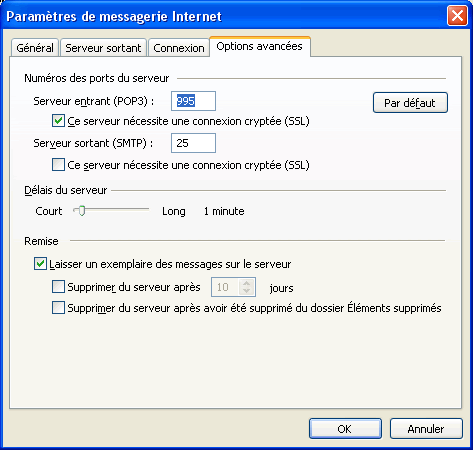
Task: Check Supprimer après suppression des Éléments supprimés
Action: [x=58, y=308]
